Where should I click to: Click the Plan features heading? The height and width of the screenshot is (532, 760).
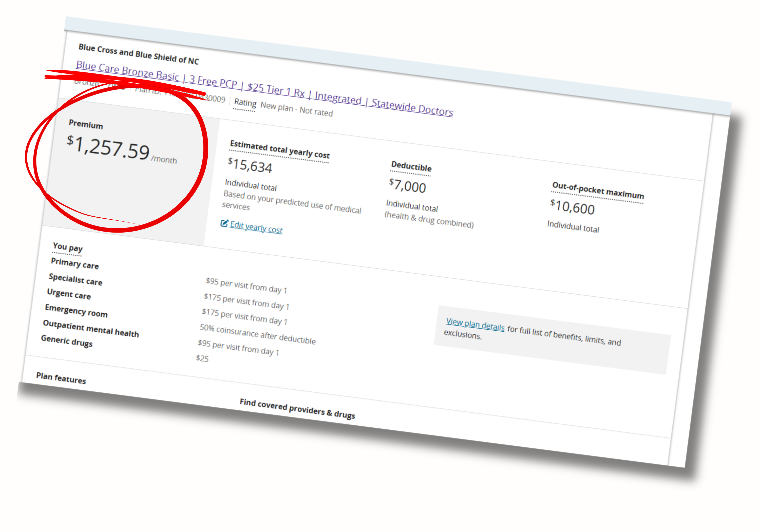pyautogui.click(x=61, y=378)
